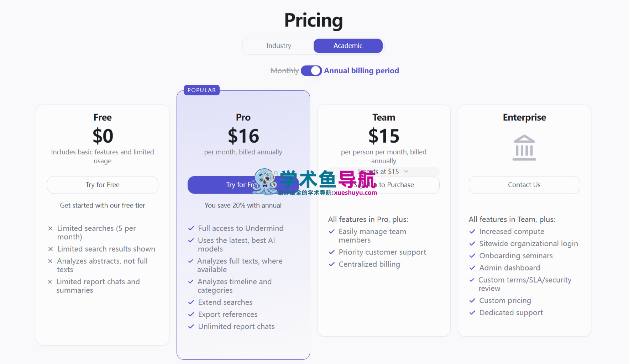Click the Enterprise building icon

point(524,148)
